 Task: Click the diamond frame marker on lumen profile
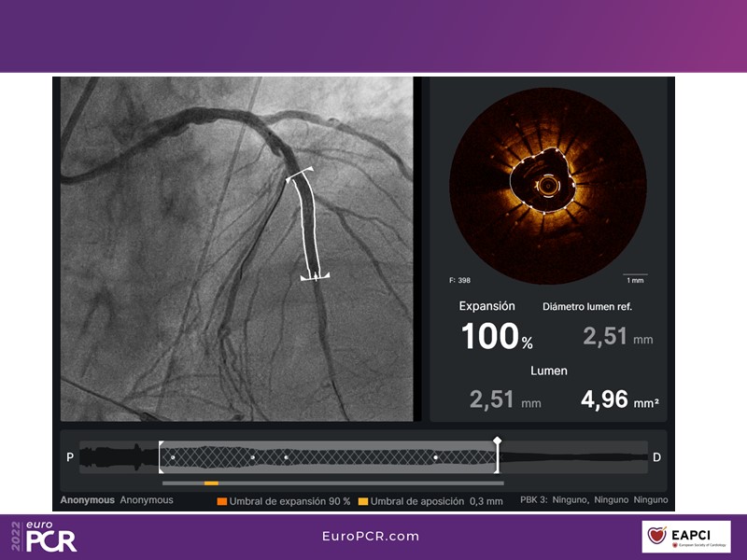click(498, 440)
